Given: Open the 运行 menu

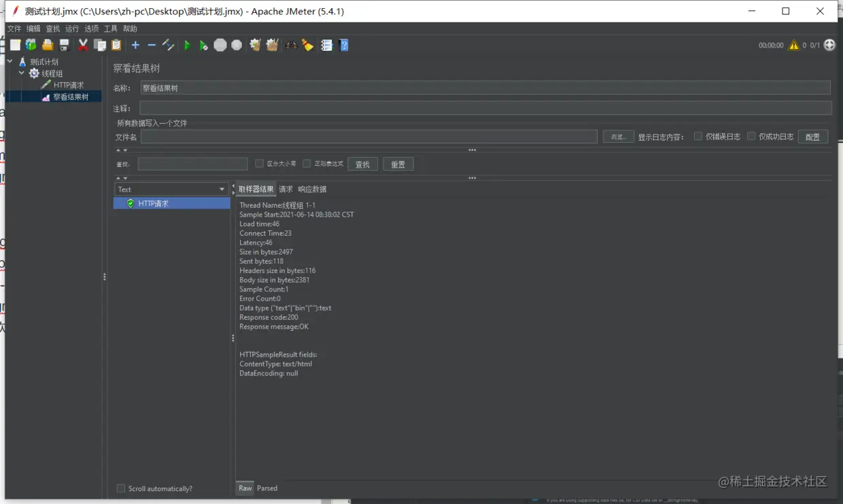Looking at the screenshot, I should pyautogui.click(x=72, y=29).
